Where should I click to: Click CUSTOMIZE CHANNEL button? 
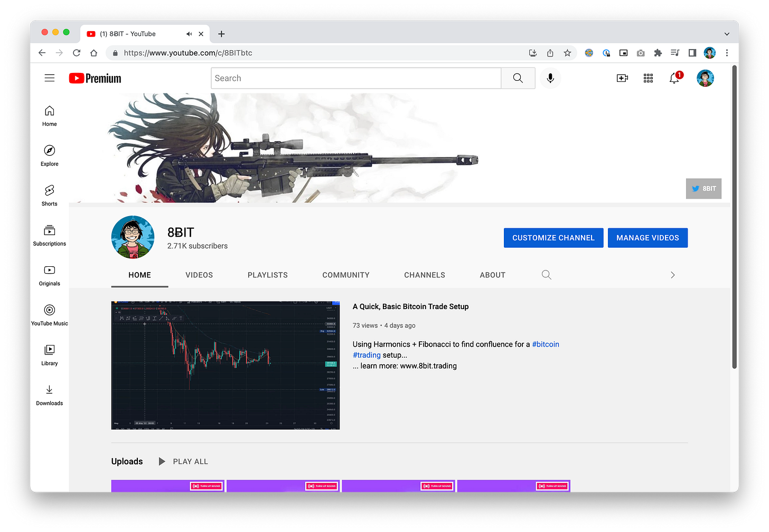tap(554, 238)
